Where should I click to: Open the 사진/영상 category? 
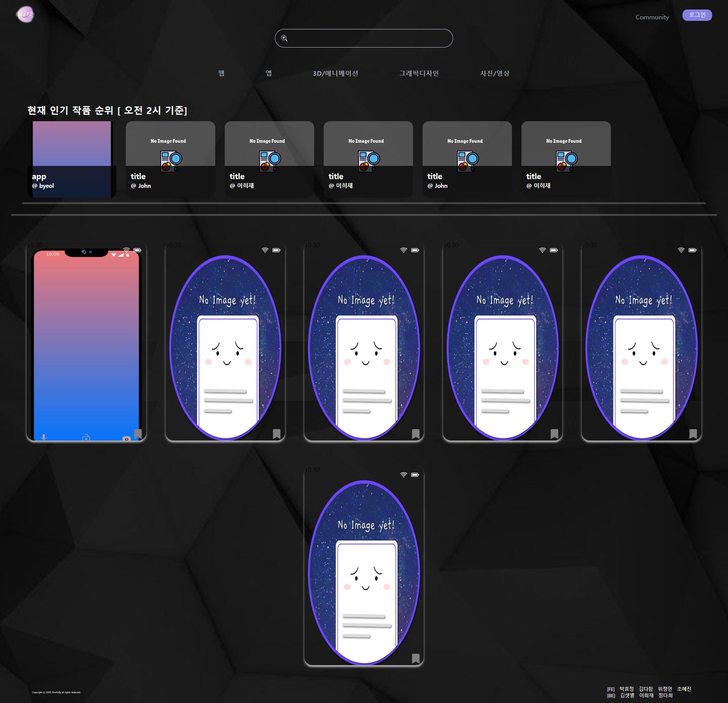coord(495,73)
